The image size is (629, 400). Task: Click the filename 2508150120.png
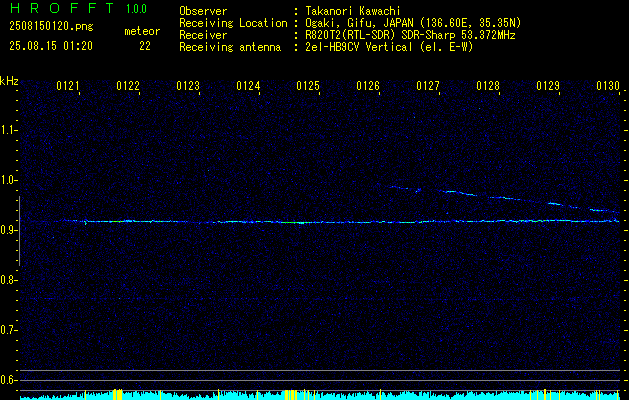point(51,27)
